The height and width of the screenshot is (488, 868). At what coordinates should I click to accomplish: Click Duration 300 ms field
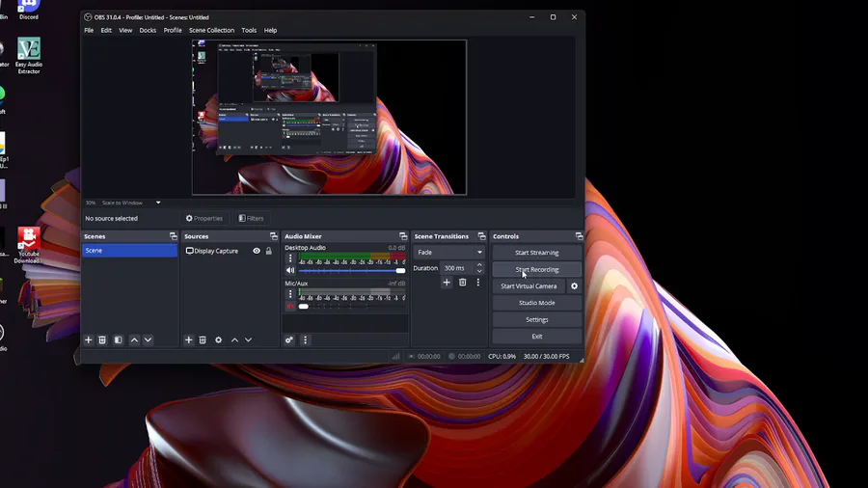pos(457,268)
